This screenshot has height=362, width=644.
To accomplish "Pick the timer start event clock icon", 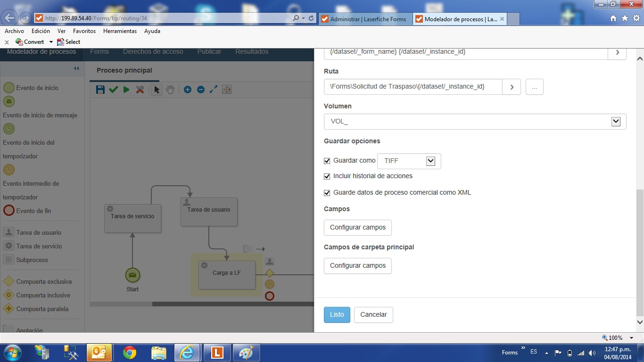I will [x=9, y=129].
